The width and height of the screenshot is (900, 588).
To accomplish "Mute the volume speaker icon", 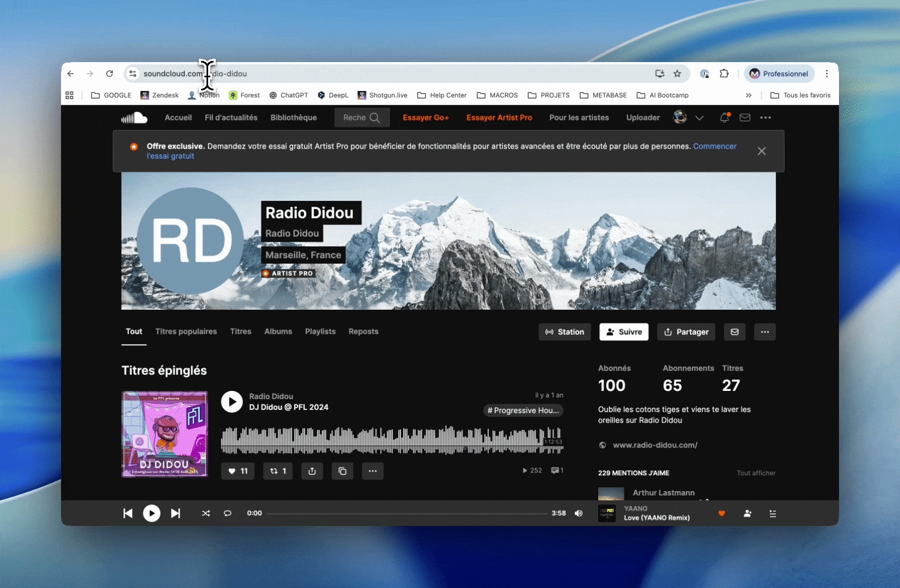I will click(579, 513).
